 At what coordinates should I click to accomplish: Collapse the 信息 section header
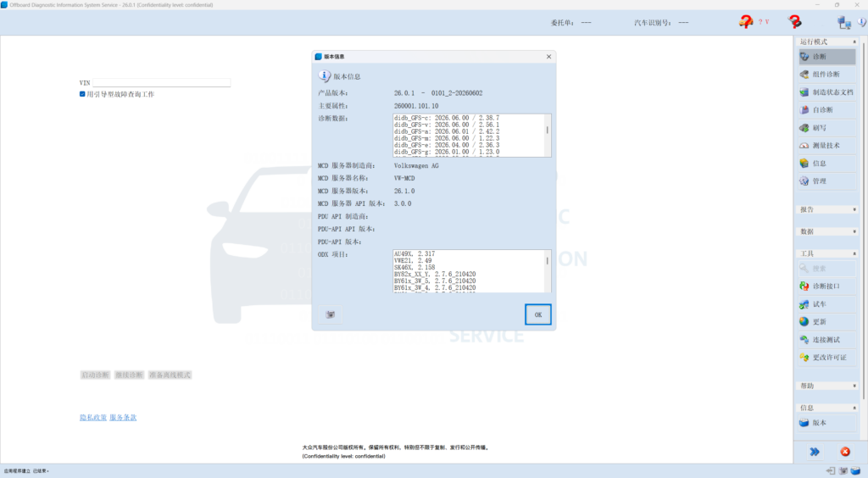tap(854, 408)
